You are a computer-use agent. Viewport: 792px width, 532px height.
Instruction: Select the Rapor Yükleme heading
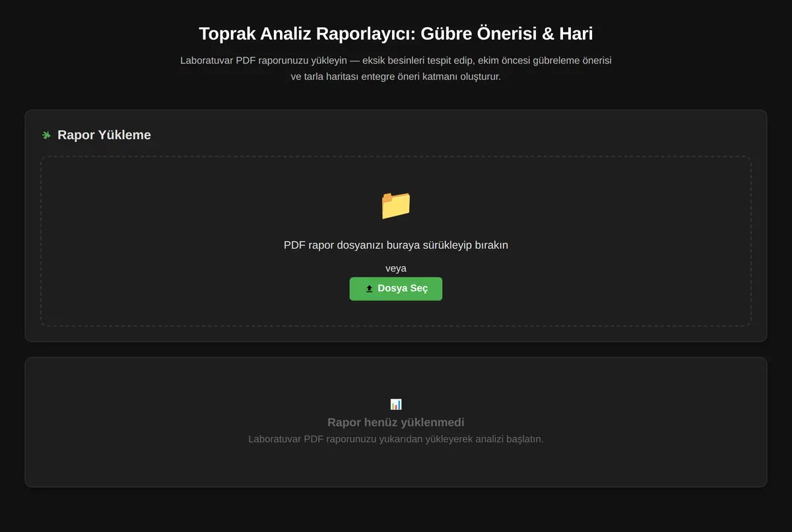(104, 135)
